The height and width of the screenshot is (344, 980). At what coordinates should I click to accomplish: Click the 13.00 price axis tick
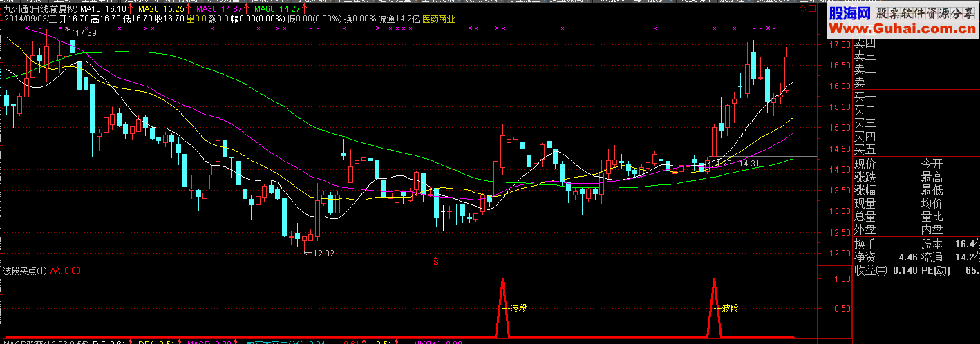pyautogui.click(x=840, y=211)
